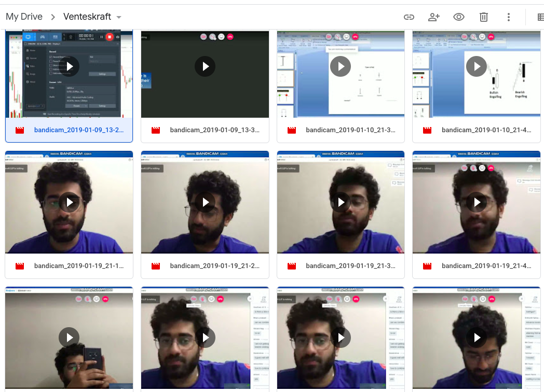Expand the Venteskraft folder dropdown arrow
Viewport: 544px width, 392px height.
pos(119,17)
